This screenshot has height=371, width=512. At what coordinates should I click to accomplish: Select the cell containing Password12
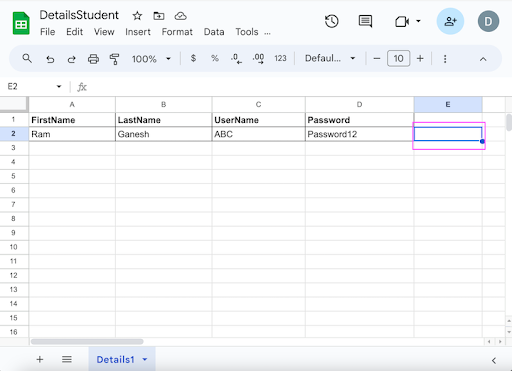click(x=359, y=134)
